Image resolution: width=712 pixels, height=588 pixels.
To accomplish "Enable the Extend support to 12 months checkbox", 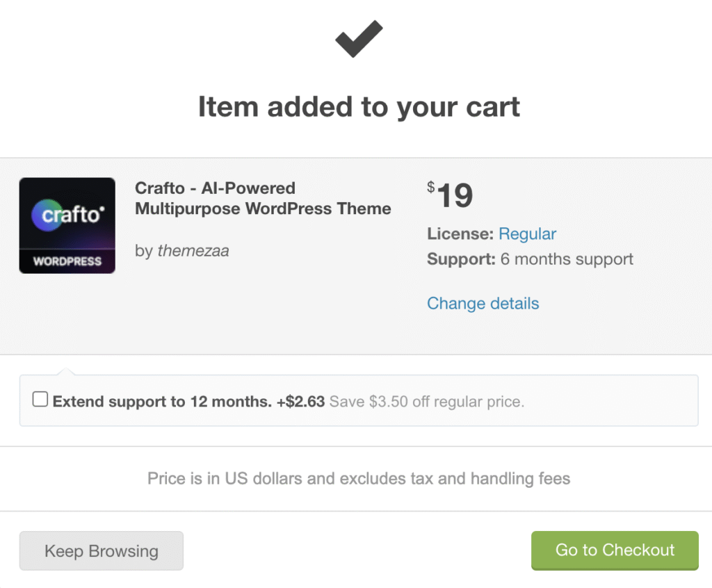I will pos(40,400).
